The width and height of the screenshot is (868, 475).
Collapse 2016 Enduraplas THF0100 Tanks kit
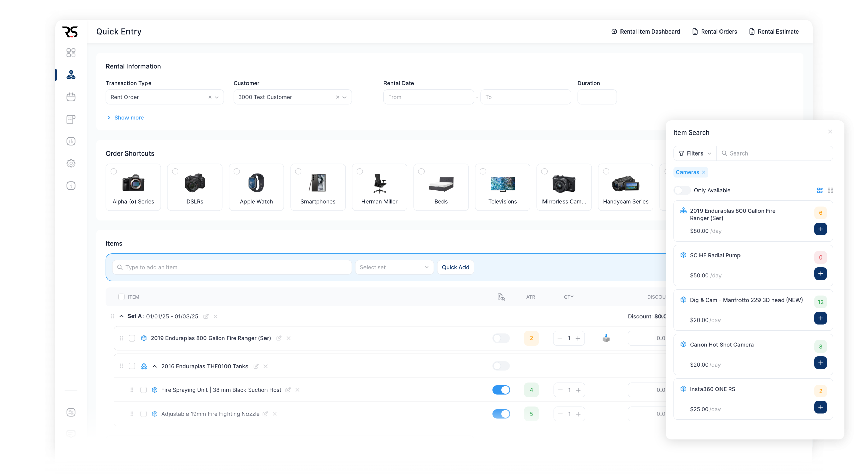(155, 366)
